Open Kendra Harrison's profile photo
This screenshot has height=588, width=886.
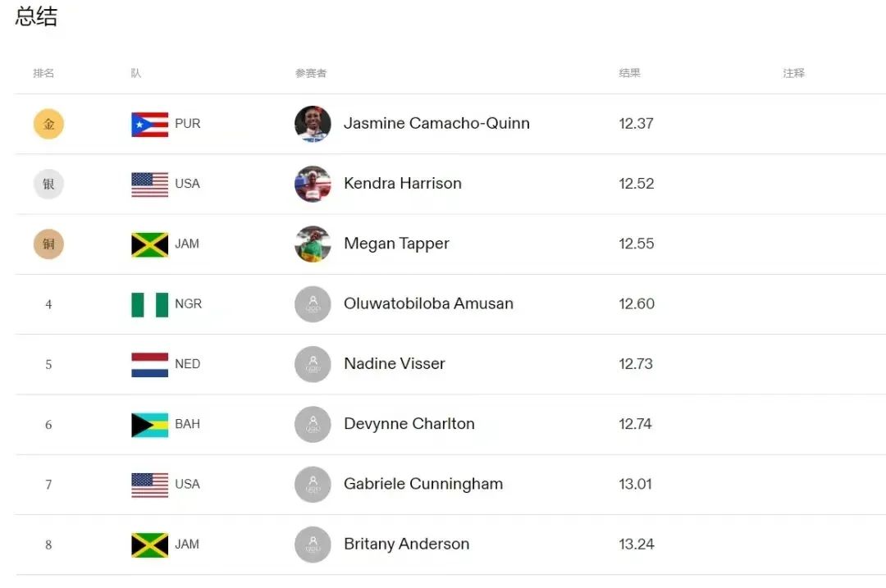tap(313, 184)
